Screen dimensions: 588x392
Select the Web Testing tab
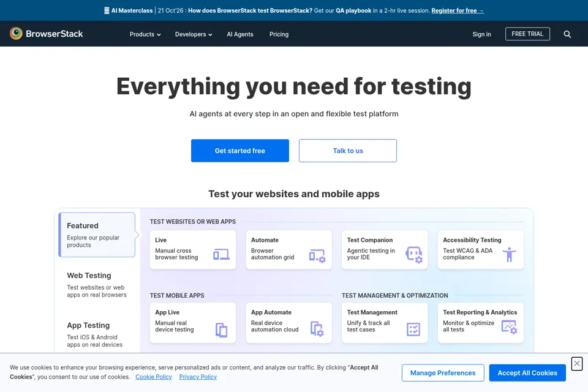(97, 285)
